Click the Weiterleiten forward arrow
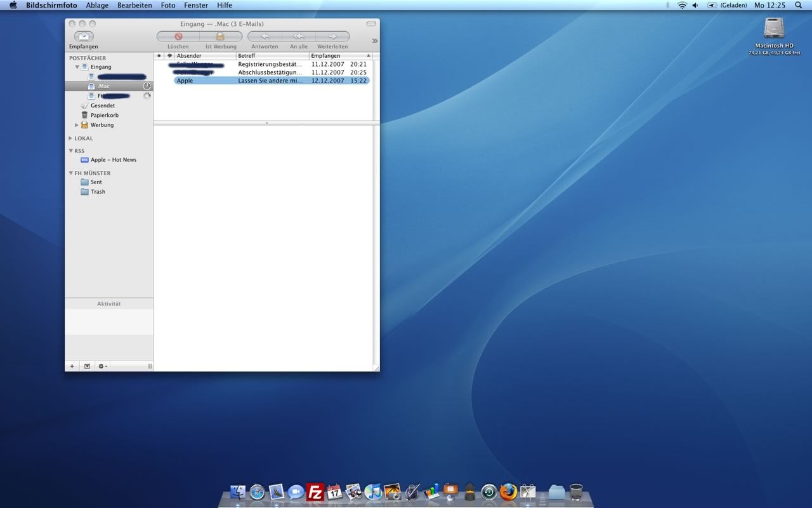 [332, 36]
